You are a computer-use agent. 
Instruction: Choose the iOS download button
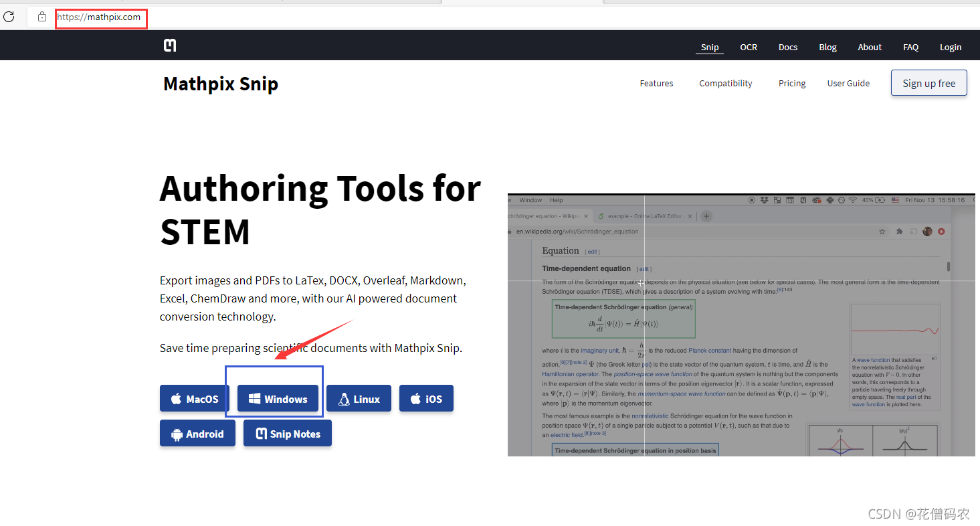(426, 399)
